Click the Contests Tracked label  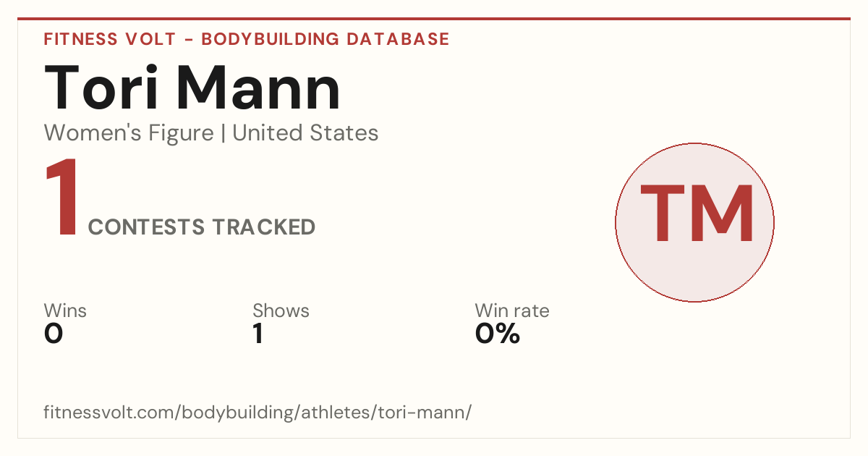(202, 227)
